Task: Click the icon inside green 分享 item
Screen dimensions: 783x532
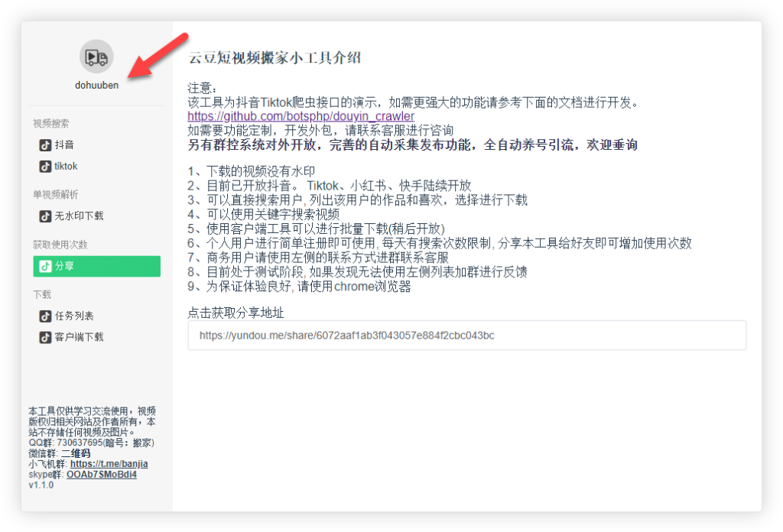Action: click(45, 266)
